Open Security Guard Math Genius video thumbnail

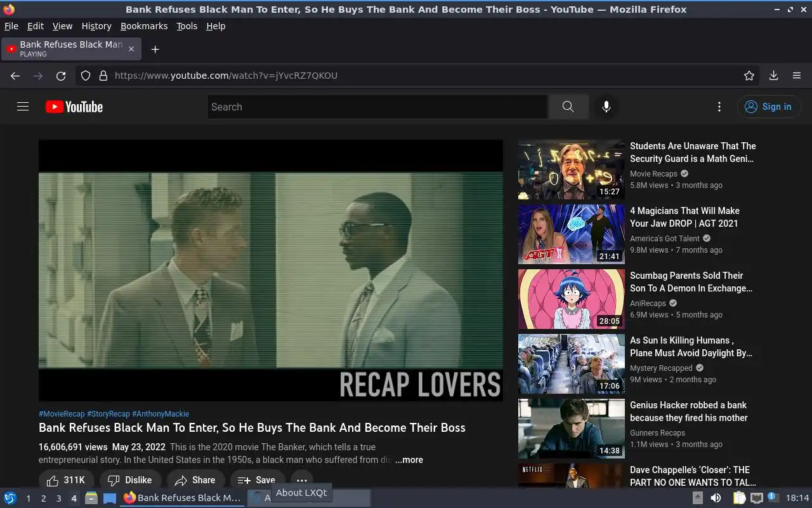click(x=572, y=170)
